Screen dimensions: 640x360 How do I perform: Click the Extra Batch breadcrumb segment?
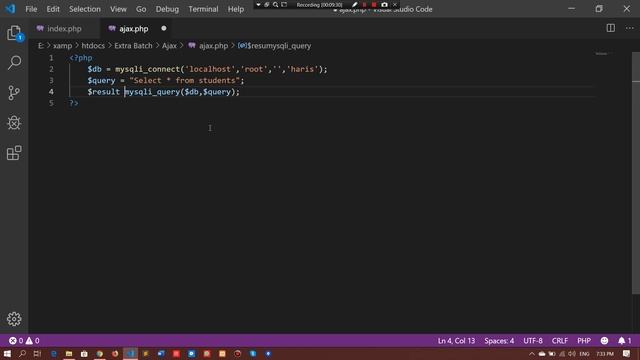133,46
